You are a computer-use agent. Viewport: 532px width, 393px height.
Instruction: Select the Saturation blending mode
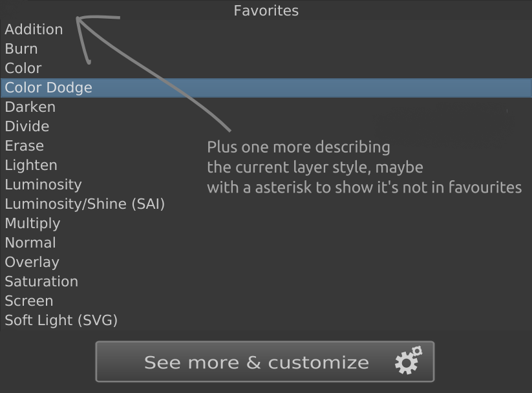tap(41, 282)
